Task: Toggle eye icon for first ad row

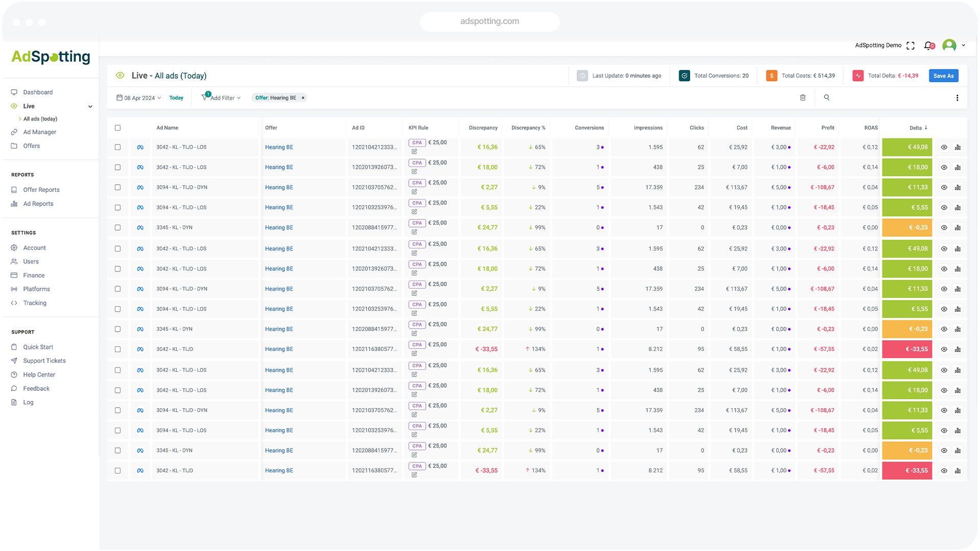Action: [x=944, y=147]
